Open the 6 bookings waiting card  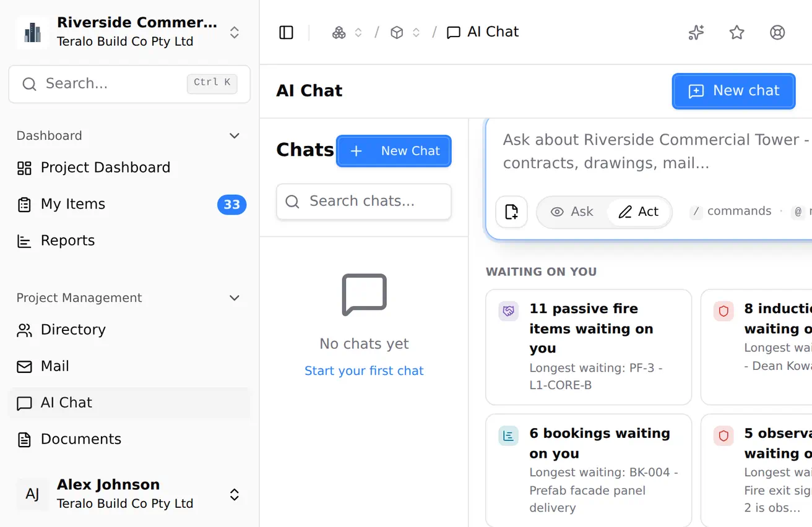[589, 471]
